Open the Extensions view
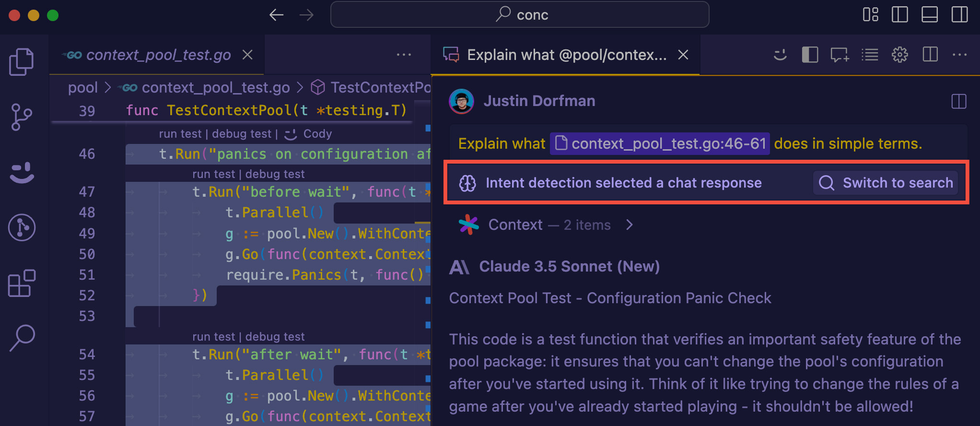 [x=22, y=283]
